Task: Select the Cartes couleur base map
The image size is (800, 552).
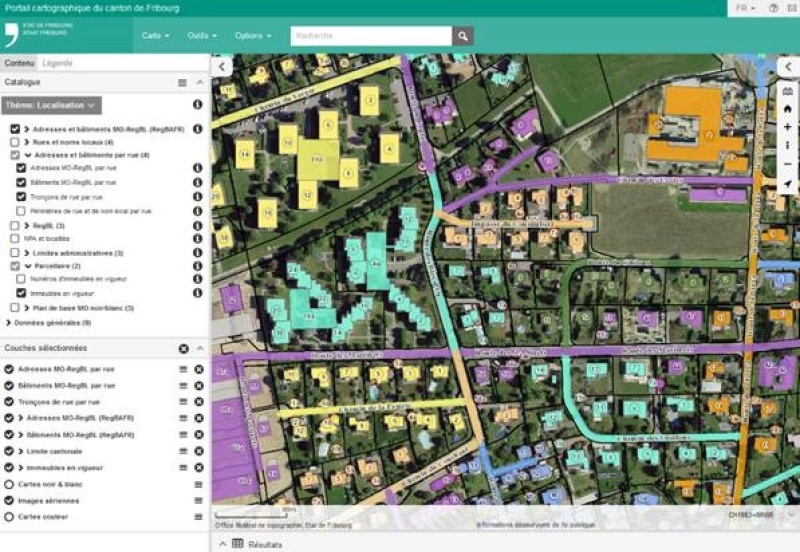Action: (9, 517)
